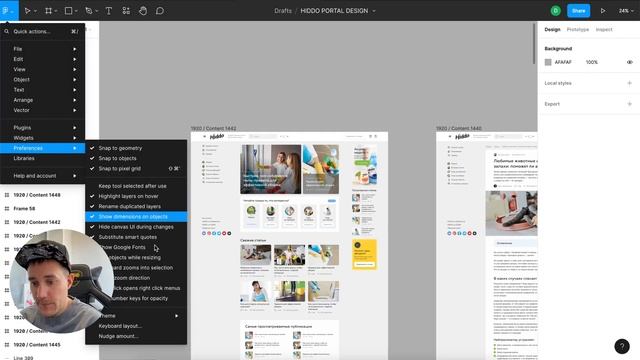Image resolution: width=640 pixels, height=360 pixels.
Task: Select the Rectangle shape tool
Action: click(x=69, y=11)
